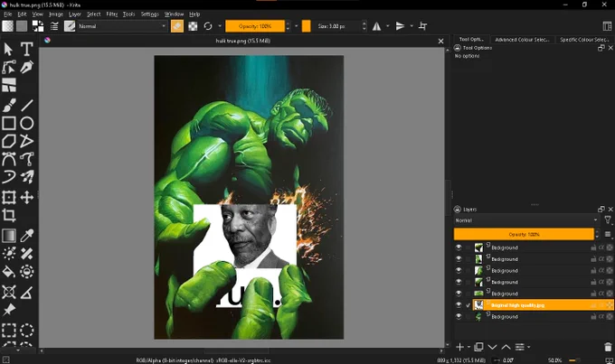Select the Elliptical Selection tool

[x=26, y=331]
